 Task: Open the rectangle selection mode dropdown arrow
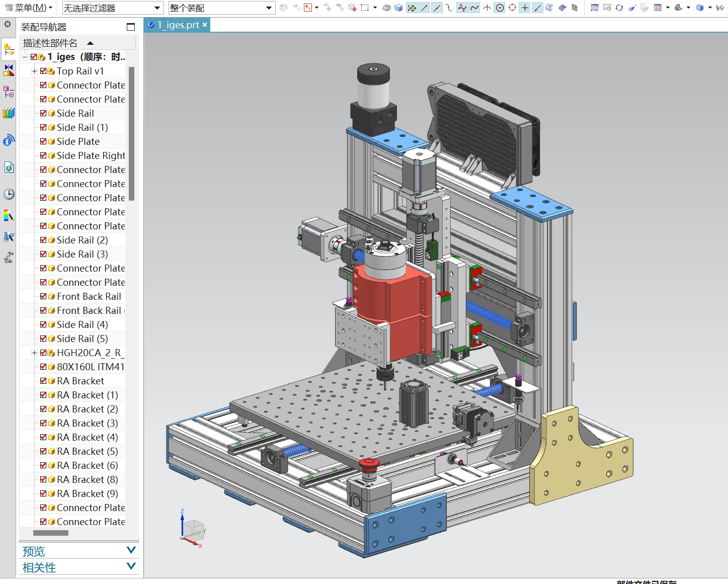(x=375, y=8)
